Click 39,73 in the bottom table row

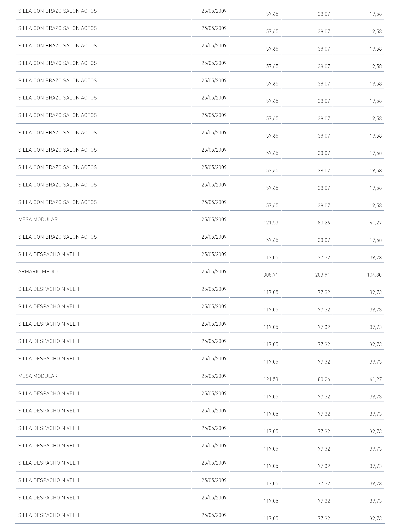point(376,518)
